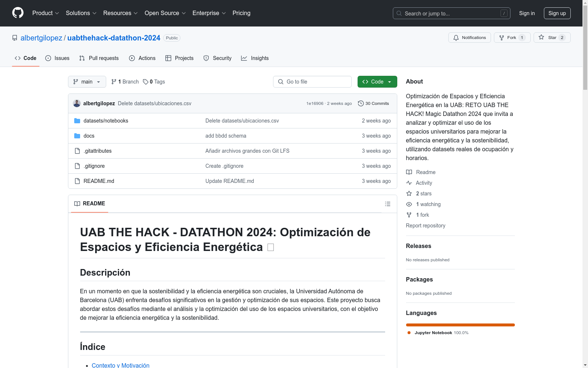Expand the Product menu
Image resolution: width=588 pixels, height=368 pixels.
[46, 13]
